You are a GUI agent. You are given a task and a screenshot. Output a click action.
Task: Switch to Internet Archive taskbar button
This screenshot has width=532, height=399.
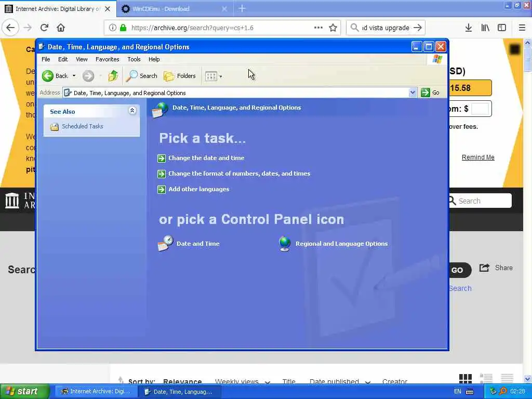(96, 392)
